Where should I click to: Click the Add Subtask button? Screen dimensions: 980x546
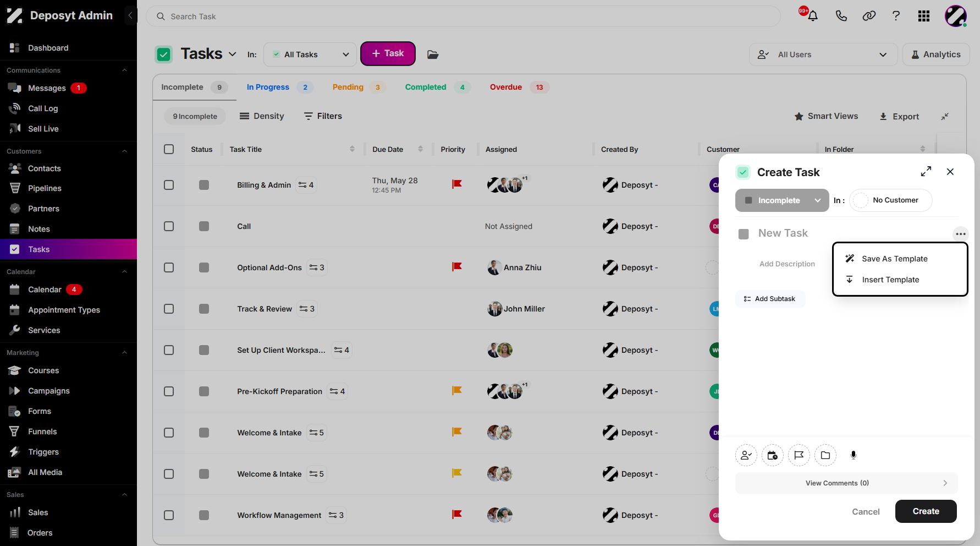pyautogui.click(x=770, y=299)
